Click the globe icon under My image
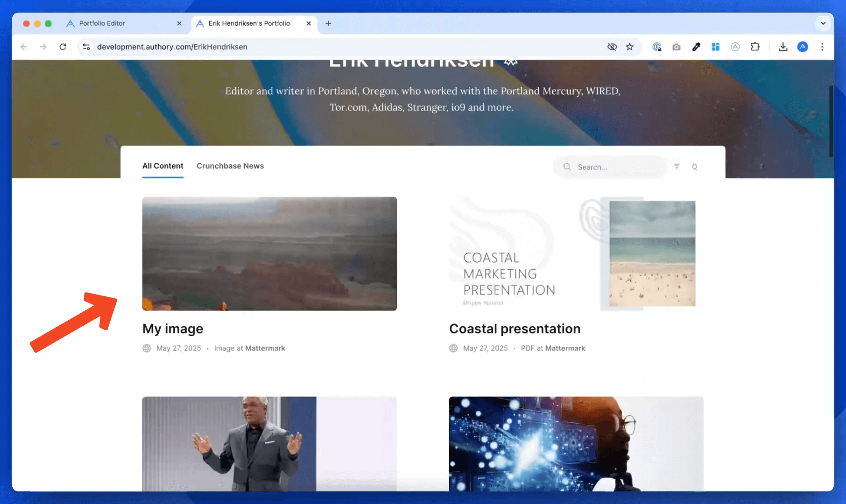This screenshot has height=504, width=846. [x=147, y=348]
